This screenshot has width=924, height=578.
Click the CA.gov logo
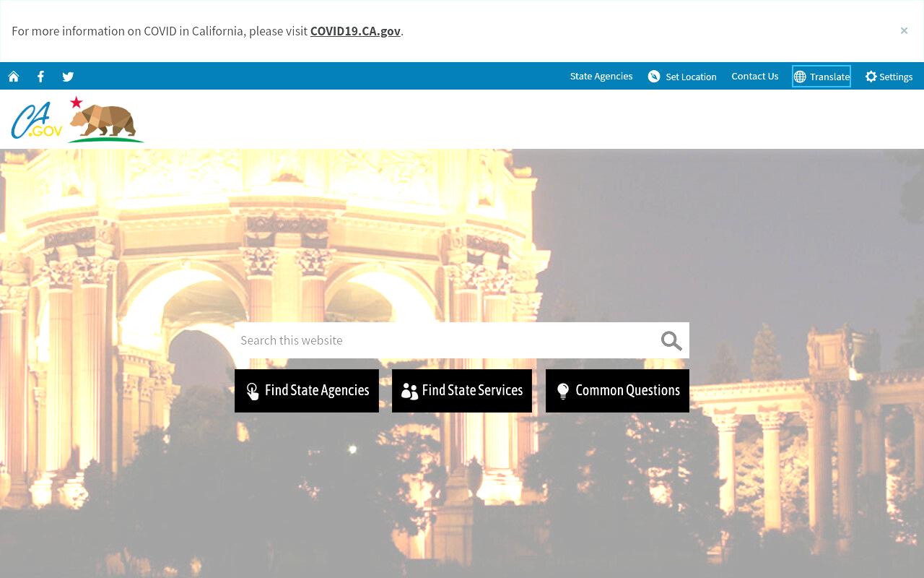point(37,120)
